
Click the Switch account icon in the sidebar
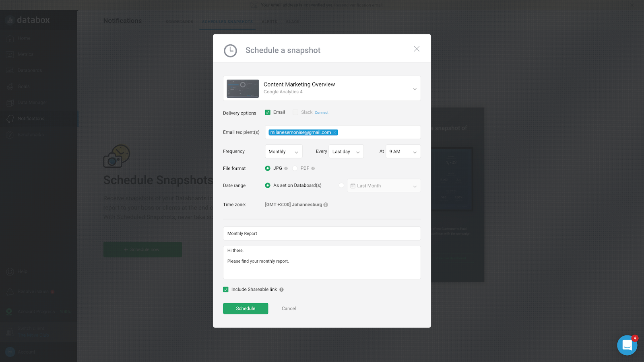click(x=10, y=332)
